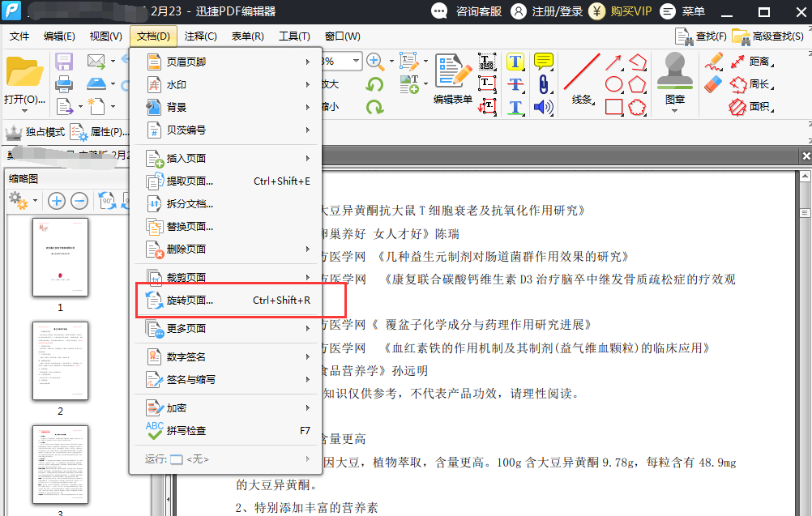The height and width of the screenshot is (516, 812).
Task: Open the 删除页面 submenu
Action: coord(227,249)
